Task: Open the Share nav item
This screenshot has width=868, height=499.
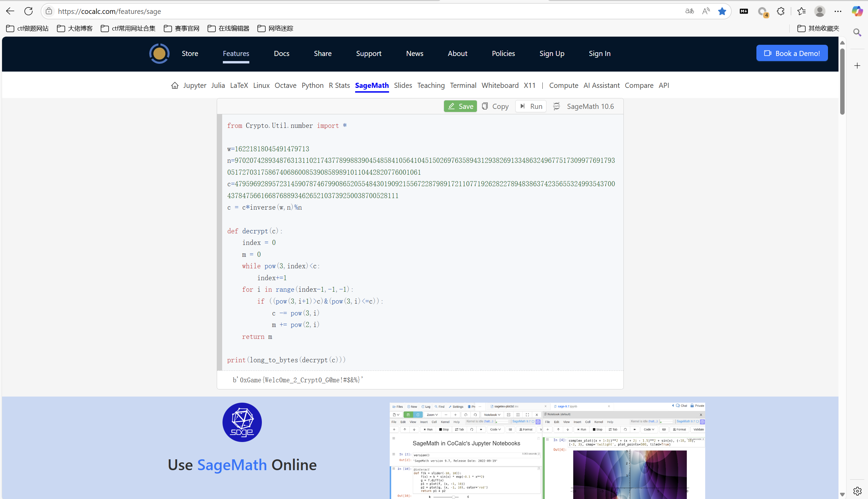Action: pos(323,54)
